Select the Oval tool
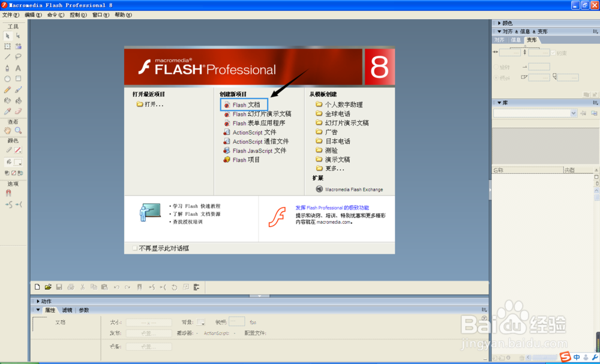The image size is (600, 364). click(x=8, y=79)
